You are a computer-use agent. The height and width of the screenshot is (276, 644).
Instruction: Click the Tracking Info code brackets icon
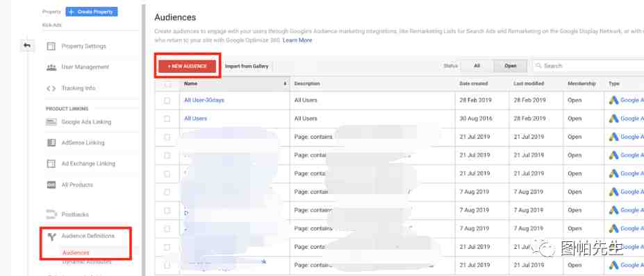tap(51, 88)
